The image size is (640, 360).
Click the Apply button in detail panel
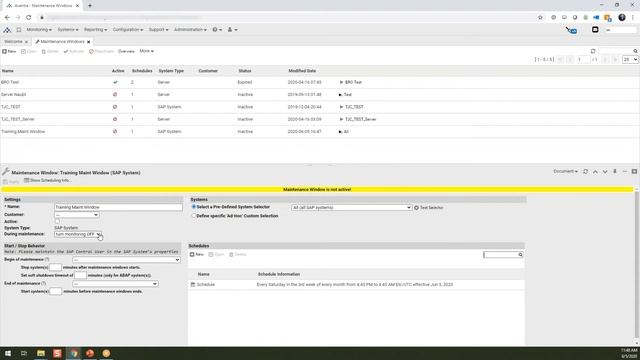(x=11, y=181)
